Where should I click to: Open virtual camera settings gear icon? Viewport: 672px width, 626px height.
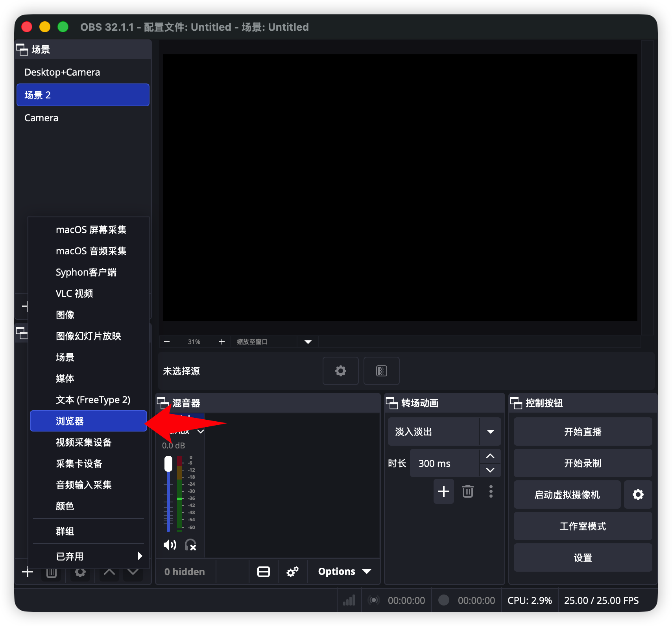(637, 495)
